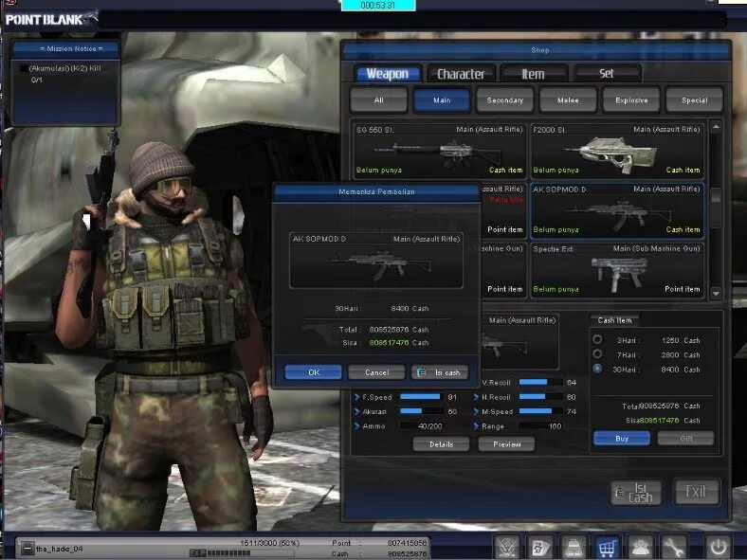The width and height of the screenshot is (747, 560).
Task: Click Isi cash in purchase dialog
Action: pos(440,372)
